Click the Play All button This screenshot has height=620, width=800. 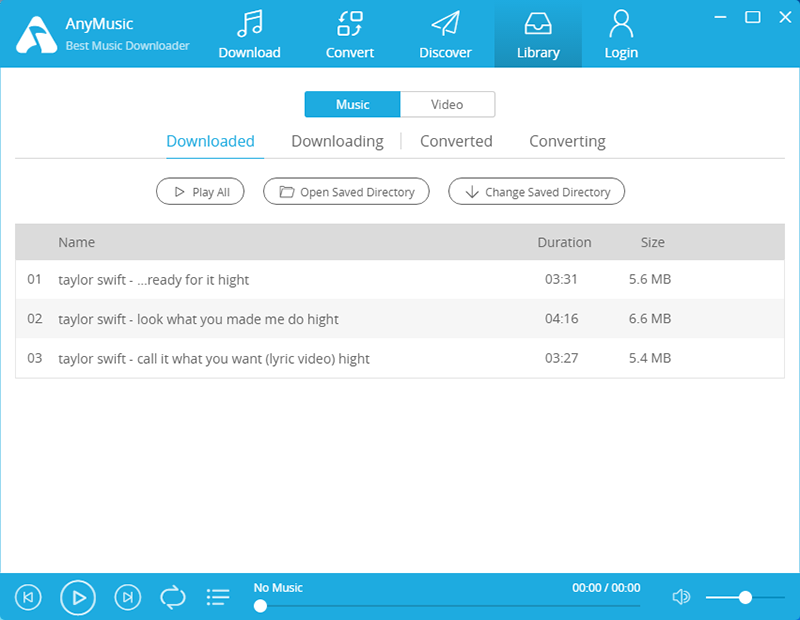200,191
